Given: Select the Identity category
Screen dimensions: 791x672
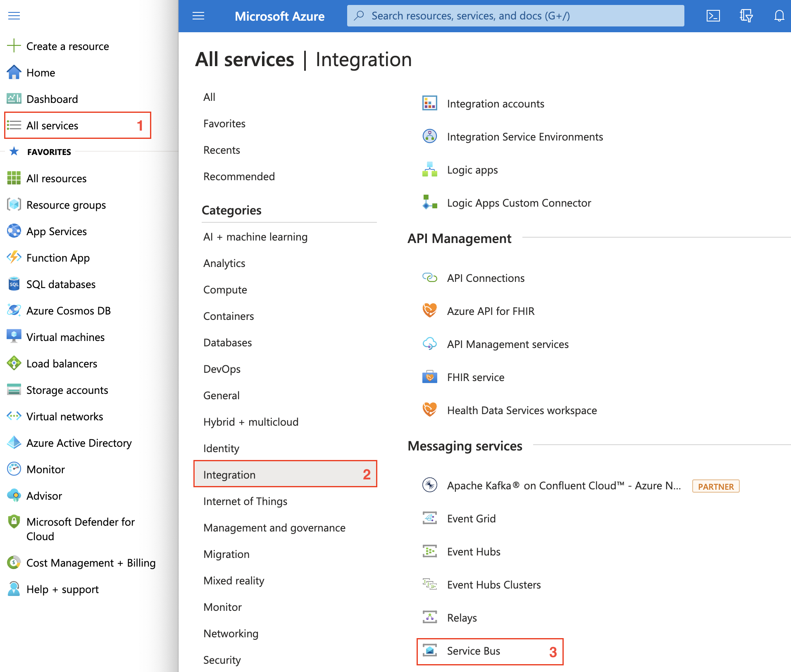Looking at the screenshot, I should tap(221, 448).
